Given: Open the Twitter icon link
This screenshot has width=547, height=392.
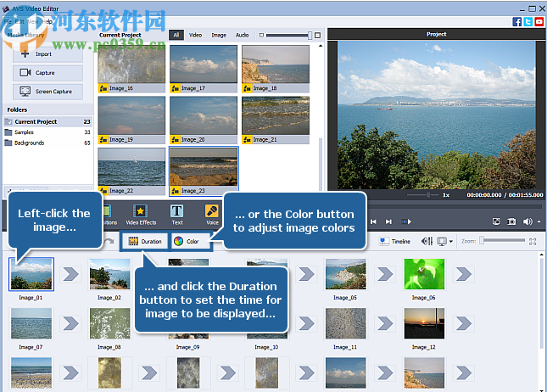Looking at the screenshot, I should [528, 22].
